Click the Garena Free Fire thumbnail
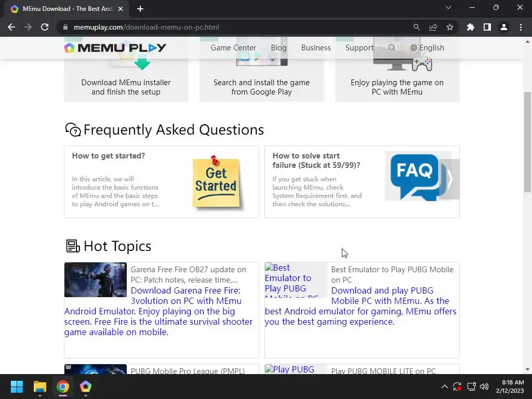This screenshot has width=532, height=399. [96, 280]
